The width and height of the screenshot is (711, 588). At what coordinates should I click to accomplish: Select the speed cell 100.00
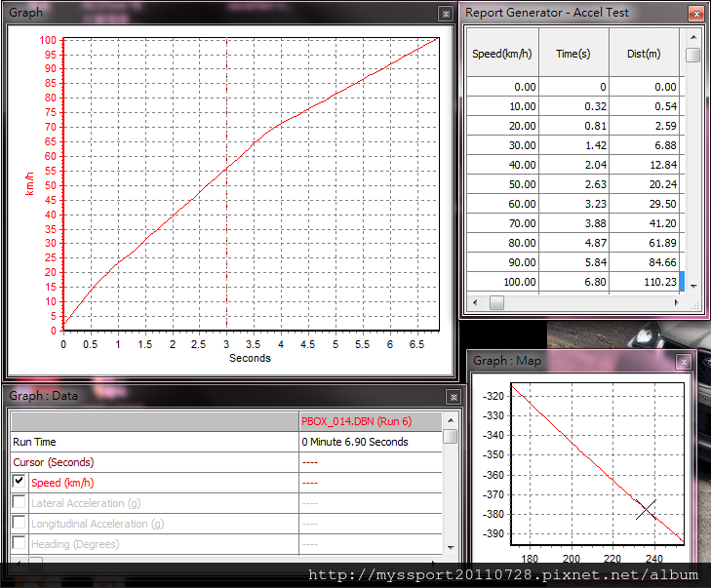(x=502, y=282)
